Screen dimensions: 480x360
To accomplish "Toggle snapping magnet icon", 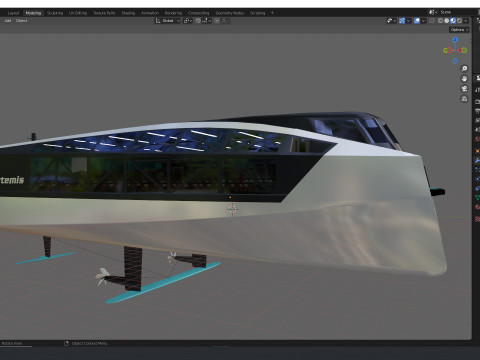I will click(198, 21).
